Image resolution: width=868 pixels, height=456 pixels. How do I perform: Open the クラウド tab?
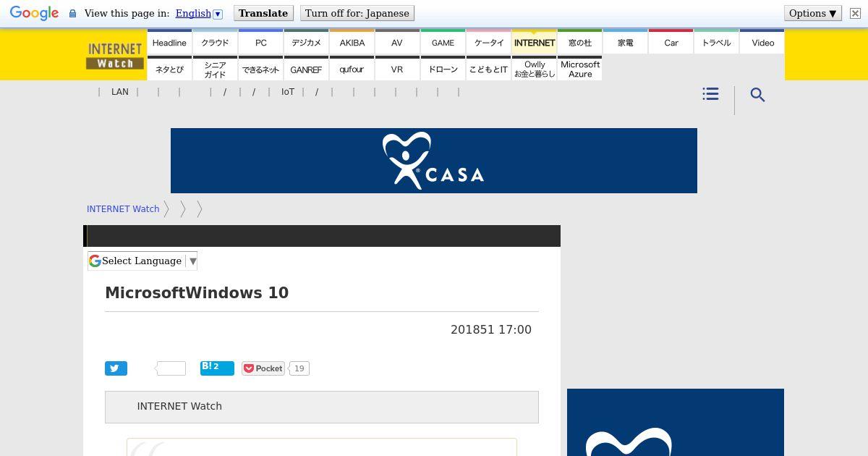215,43
